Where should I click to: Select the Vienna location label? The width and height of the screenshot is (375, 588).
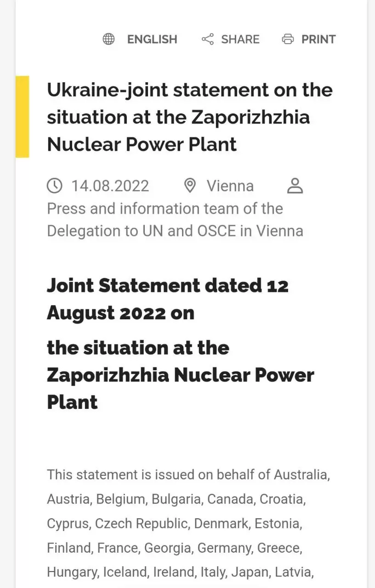point(230,186)
